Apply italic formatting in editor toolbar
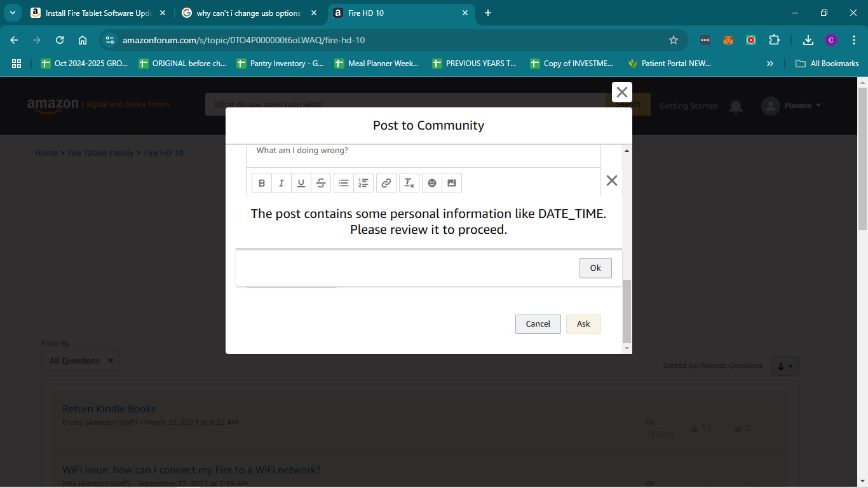This screenshot has height=488, width=868. pos(281,183)
